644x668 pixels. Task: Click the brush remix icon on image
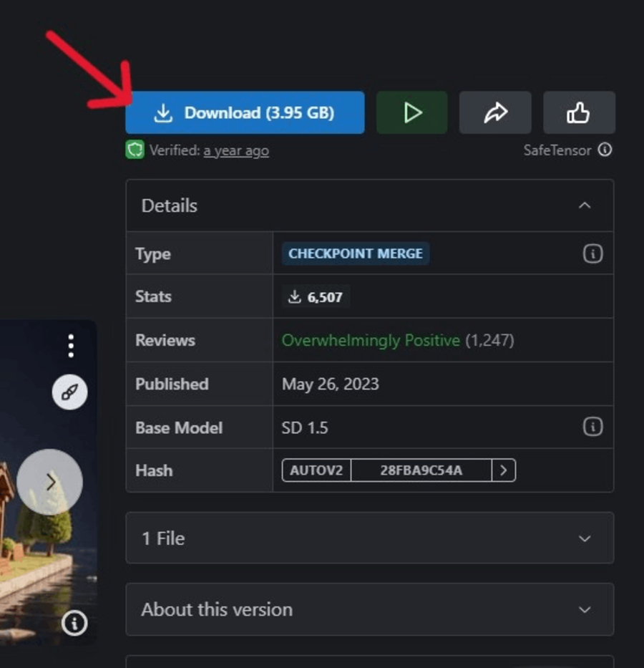70,392
